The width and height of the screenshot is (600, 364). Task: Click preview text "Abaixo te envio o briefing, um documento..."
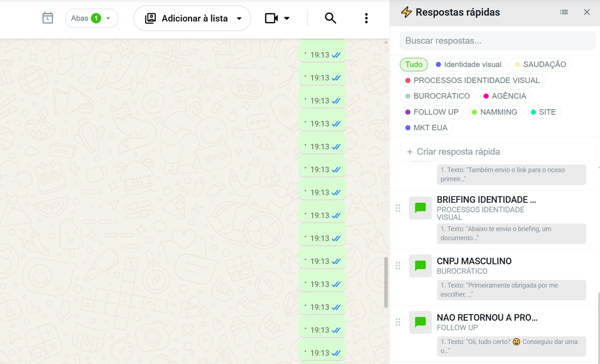511,233
